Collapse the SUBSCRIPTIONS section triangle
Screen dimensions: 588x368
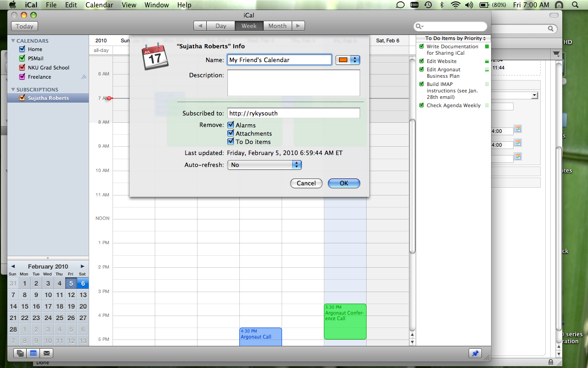click(x=13, y=89)
